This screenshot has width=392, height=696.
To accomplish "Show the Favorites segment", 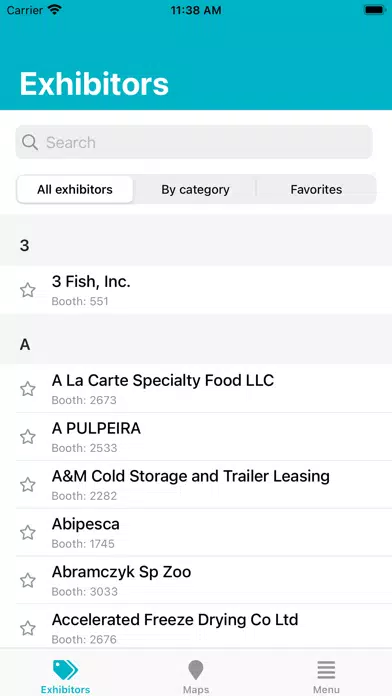I will [x=316, y=190].
